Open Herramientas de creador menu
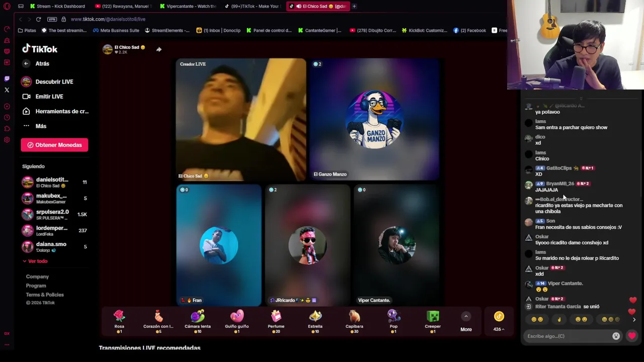 tap(55, 111)
